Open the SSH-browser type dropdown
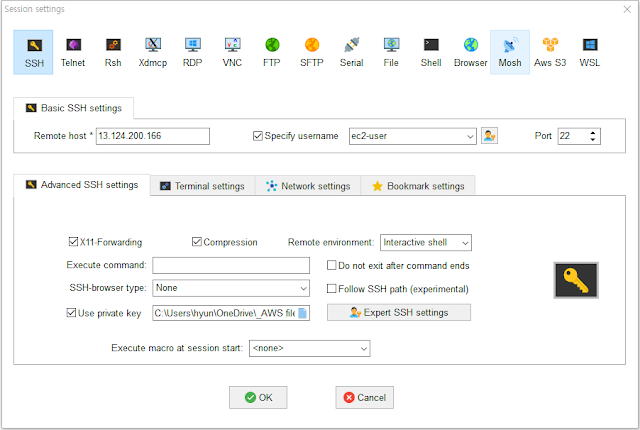 tap(303, 288)
